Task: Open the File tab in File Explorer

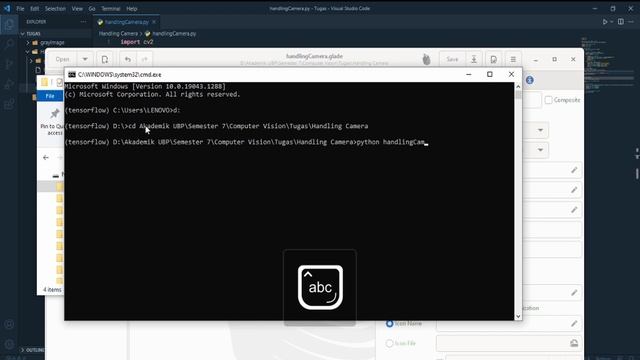Action: (50, 96)
